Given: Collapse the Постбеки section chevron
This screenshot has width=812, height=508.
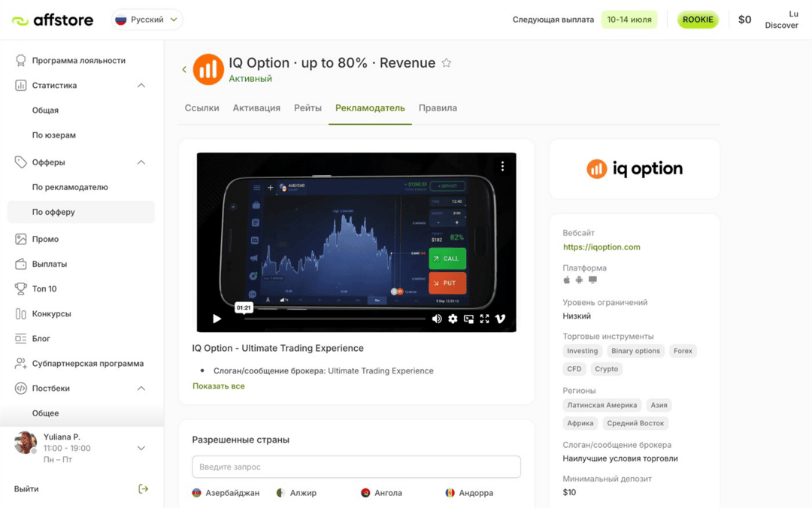Looking at the screenshot, I should (x=141, y=388).
